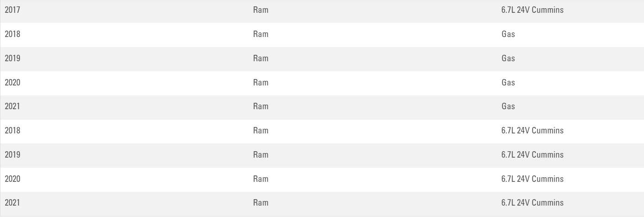Click year 2021 in the Cummins row
The image size is (644, 217).
click(x=12, y=203)
